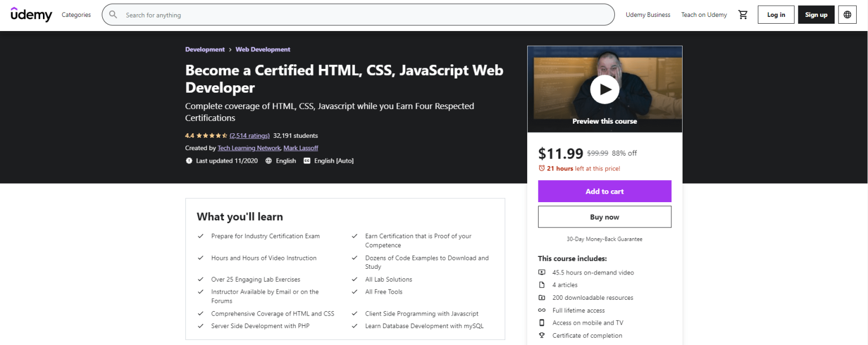Open the 2,514 ratings link
Screen dimensions: 868x345
(x=250, y=136)
